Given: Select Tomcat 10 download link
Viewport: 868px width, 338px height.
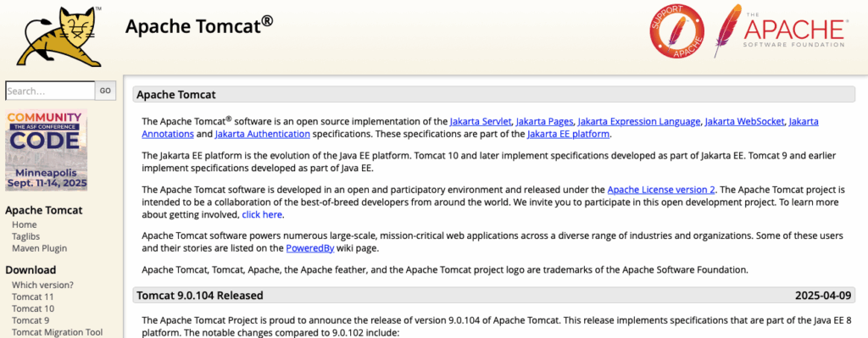Looking at the screenshot, I should (33, 308).
